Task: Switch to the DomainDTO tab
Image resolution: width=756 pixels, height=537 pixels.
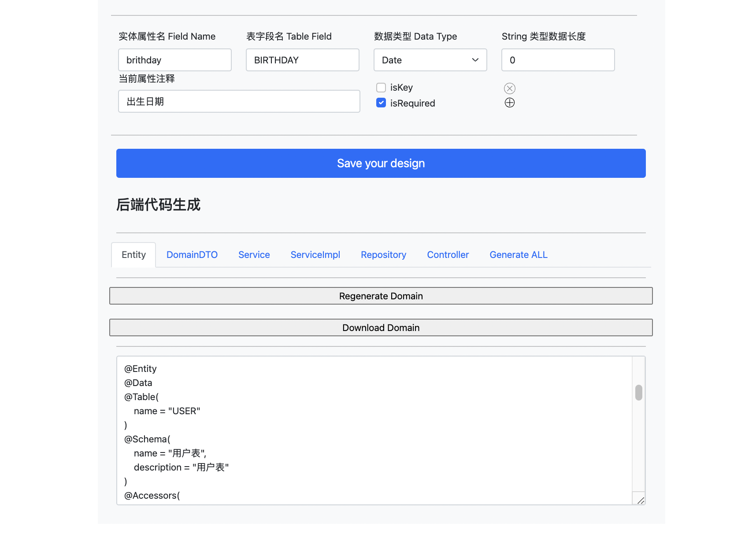Action: click(192, 254)
